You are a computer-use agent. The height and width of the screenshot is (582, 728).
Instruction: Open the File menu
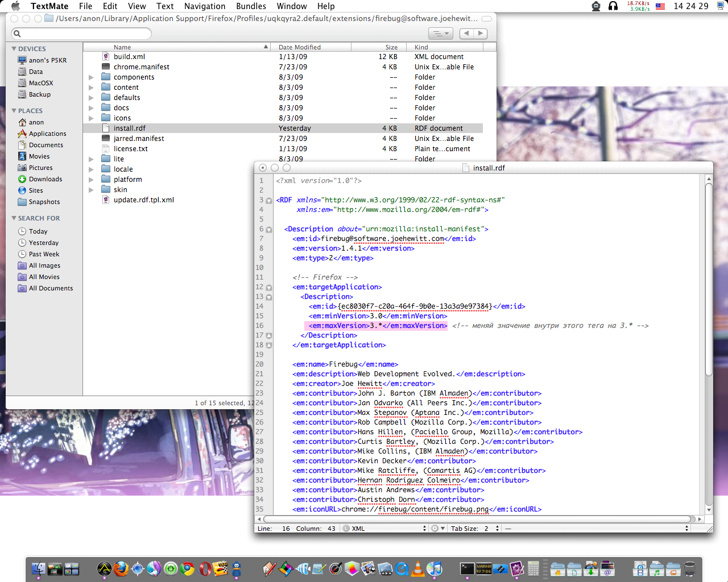85,6
